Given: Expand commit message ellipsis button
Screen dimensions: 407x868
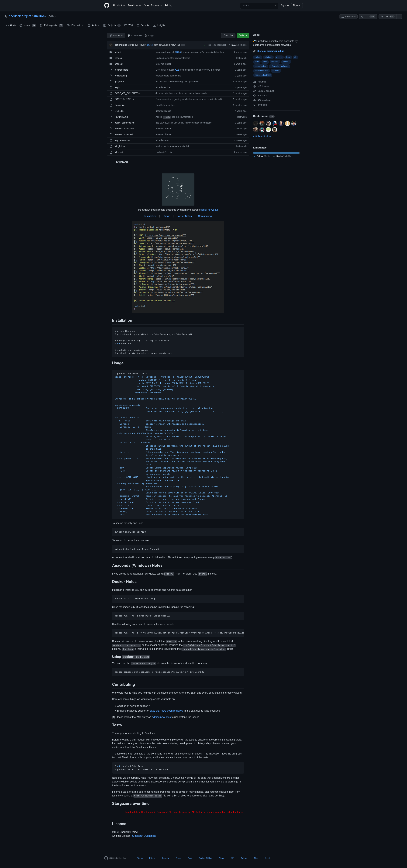Looking at the screenshot, I should (183, 45).
